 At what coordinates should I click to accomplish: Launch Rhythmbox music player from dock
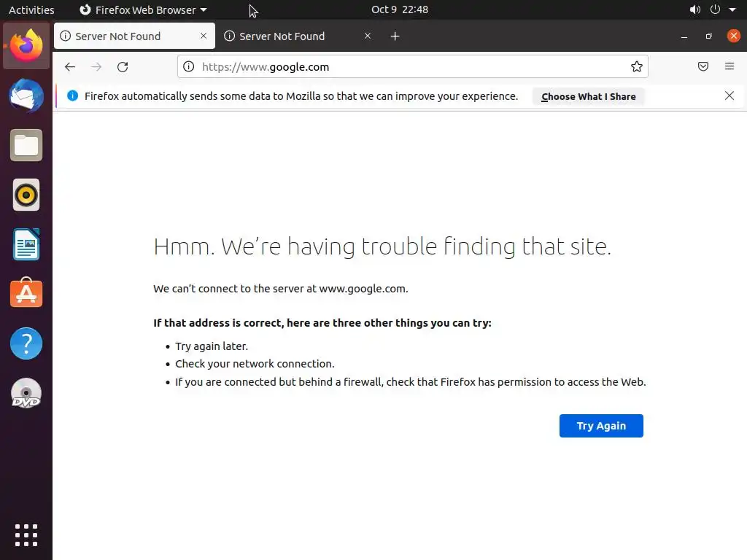point(26,195)
